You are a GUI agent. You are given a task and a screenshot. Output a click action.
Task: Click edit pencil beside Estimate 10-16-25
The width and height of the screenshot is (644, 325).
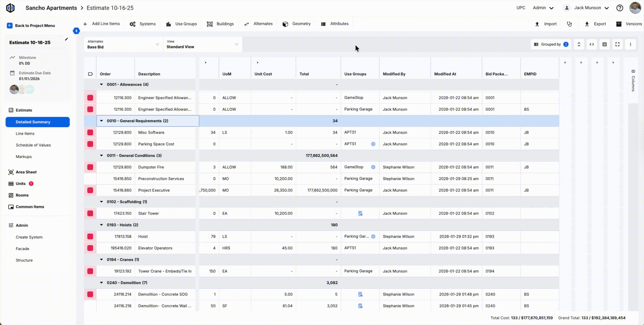66,39
